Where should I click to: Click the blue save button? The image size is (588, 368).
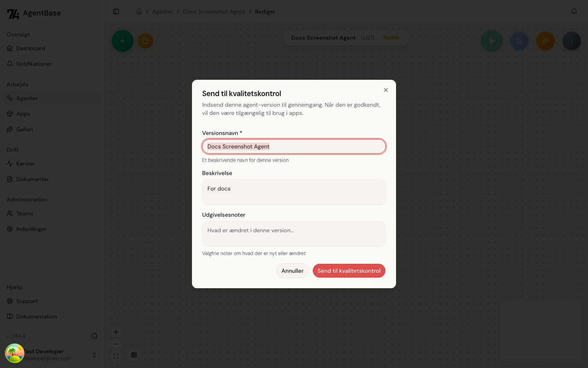coord(519,41)
